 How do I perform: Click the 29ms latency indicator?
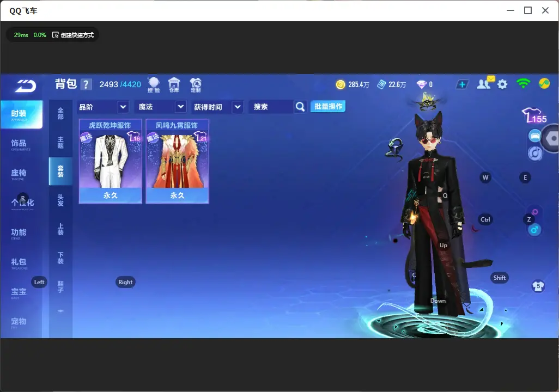pos(21,35)
